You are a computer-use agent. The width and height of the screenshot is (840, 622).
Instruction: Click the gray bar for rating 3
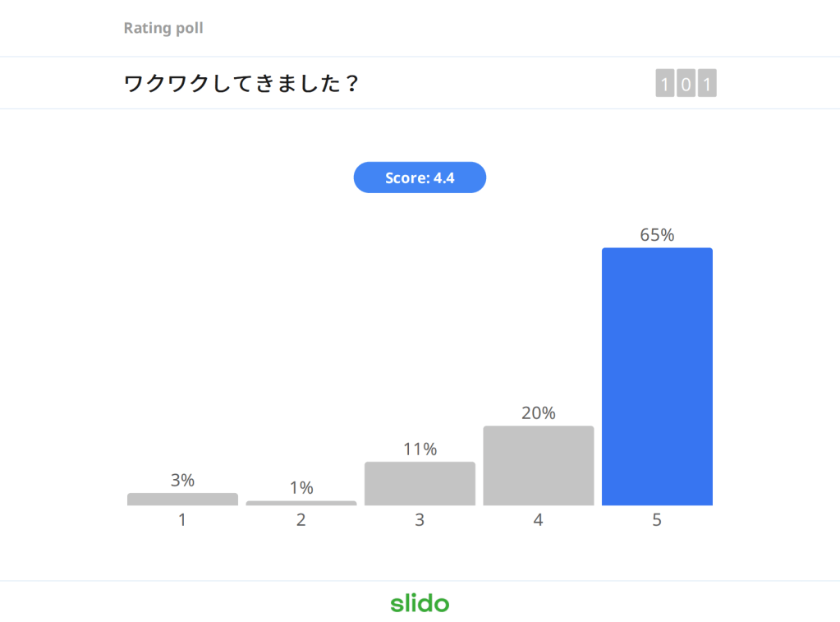pos(420,483)
